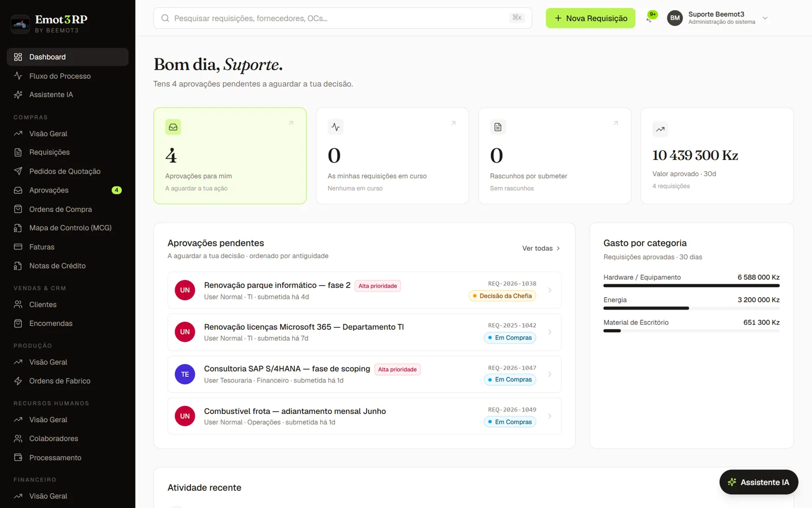Click search magnifier icon
Image resolution: width=812 pixels, height=508 pixels.
pos(165,18)
